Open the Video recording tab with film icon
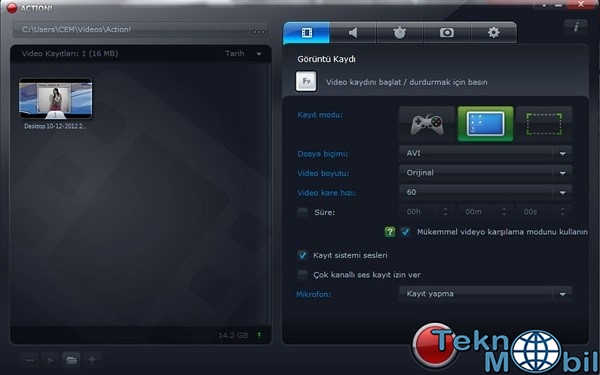The width and height of the screenshot is (600, 375). pos(306,33)
